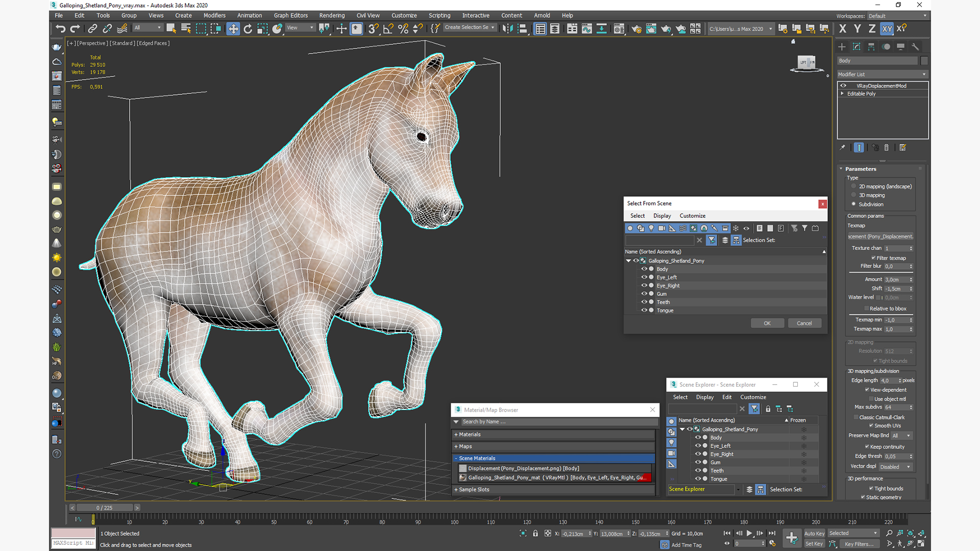This screenshot has height=551, width=980.
Task: Click the Redo arrow in main toolbar
Action: (75, 29)
